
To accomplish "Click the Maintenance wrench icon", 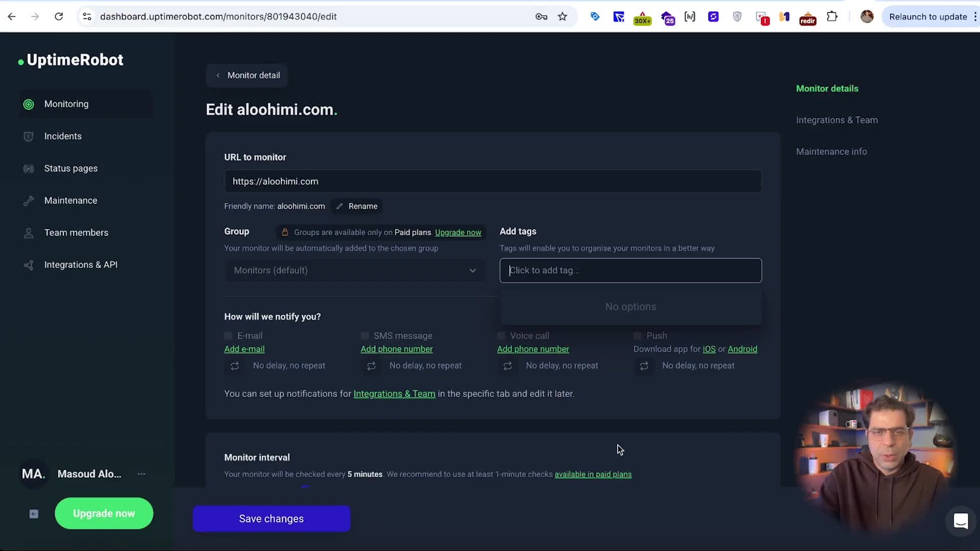I will pos(29,201).
